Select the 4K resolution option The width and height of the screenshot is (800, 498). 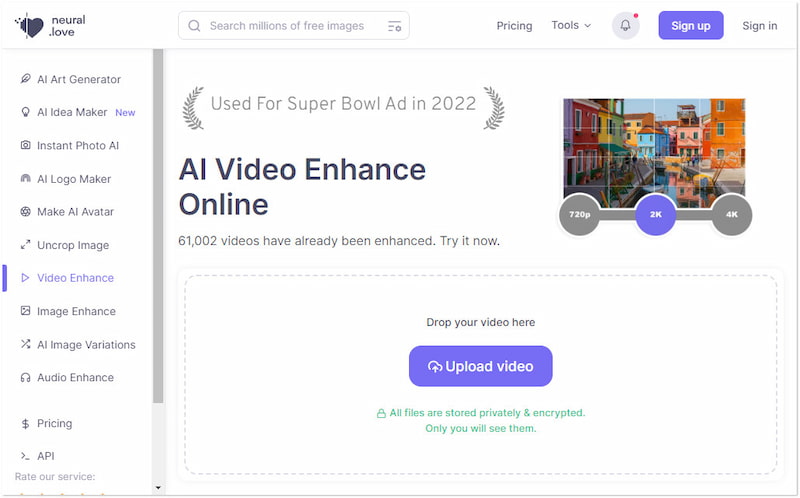pos(731,215)
